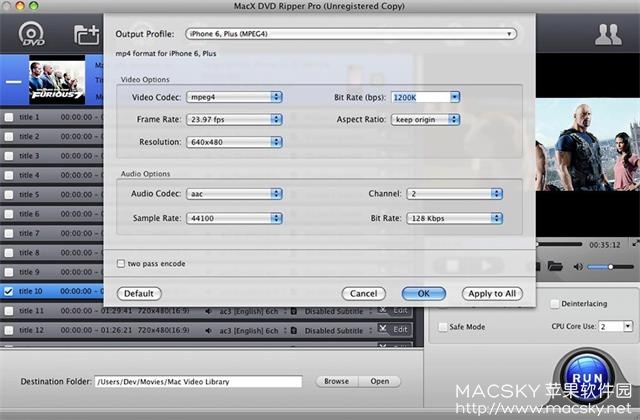Click Disabled Subtitle on title 12
This screenshot has height=420, width=640.
[x=333, y=331]
